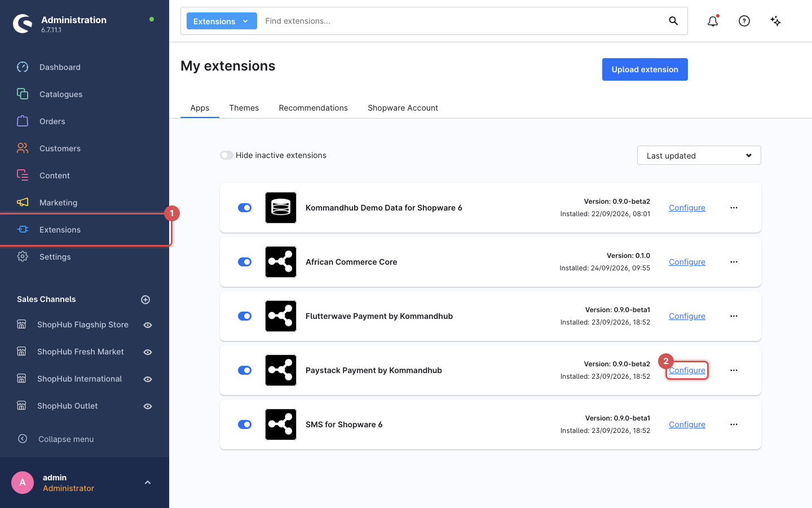
Task: Switch to the Shopware Account tab
Action: point(403,108)
